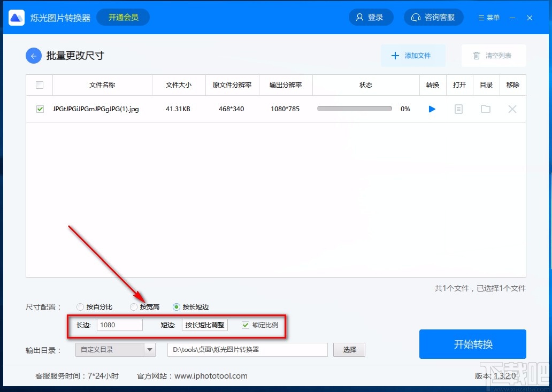Open the 自定义目录 output directory dropdown

tap(114, 349)
